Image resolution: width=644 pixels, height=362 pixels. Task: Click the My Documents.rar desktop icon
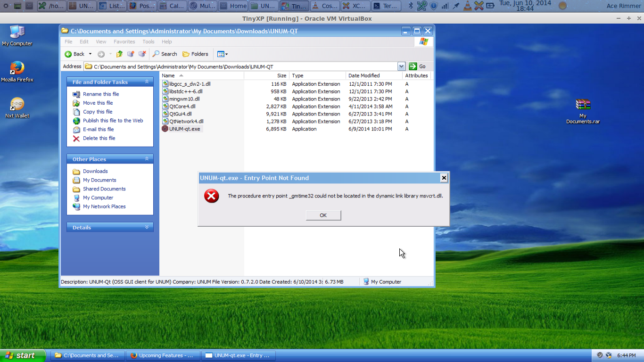583,112
